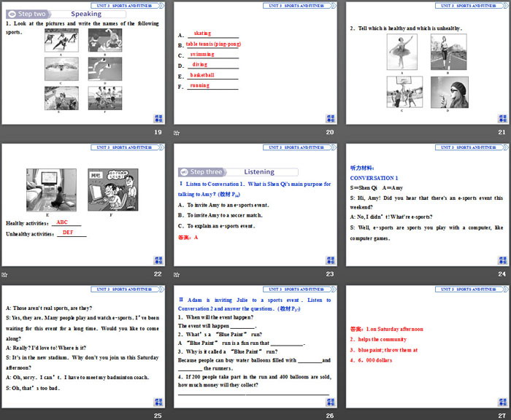
Task: Click the blue corner icon on slide 25
Action: 158,402
